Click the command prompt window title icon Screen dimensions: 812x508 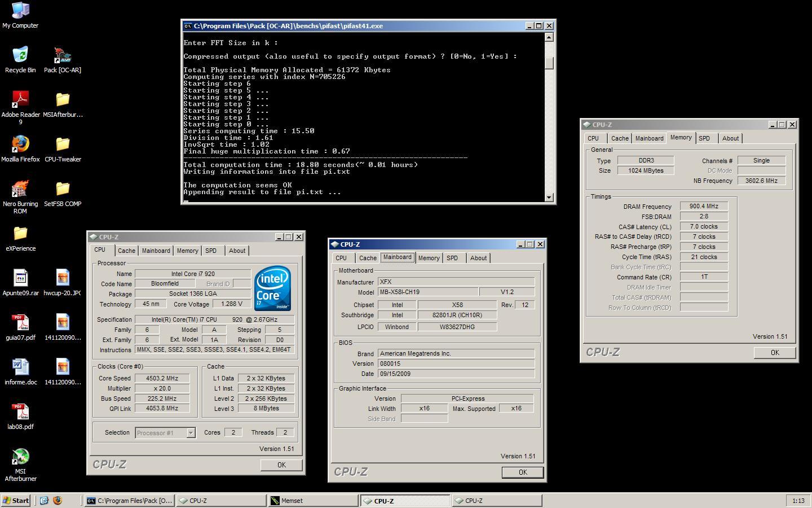(x=188, y=26)
